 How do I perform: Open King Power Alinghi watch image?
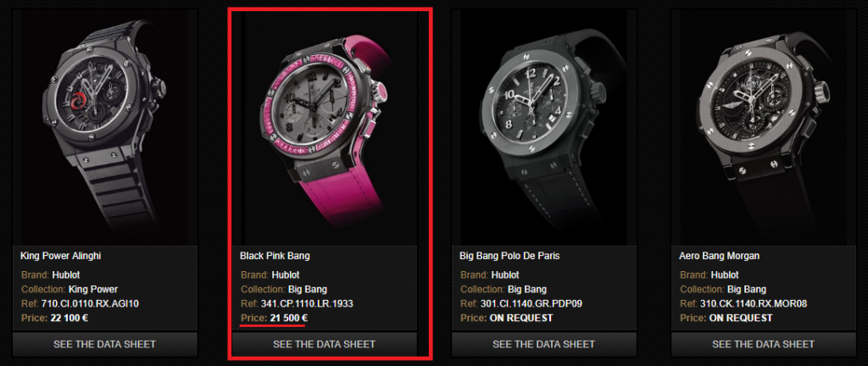[x=104, y=127]
